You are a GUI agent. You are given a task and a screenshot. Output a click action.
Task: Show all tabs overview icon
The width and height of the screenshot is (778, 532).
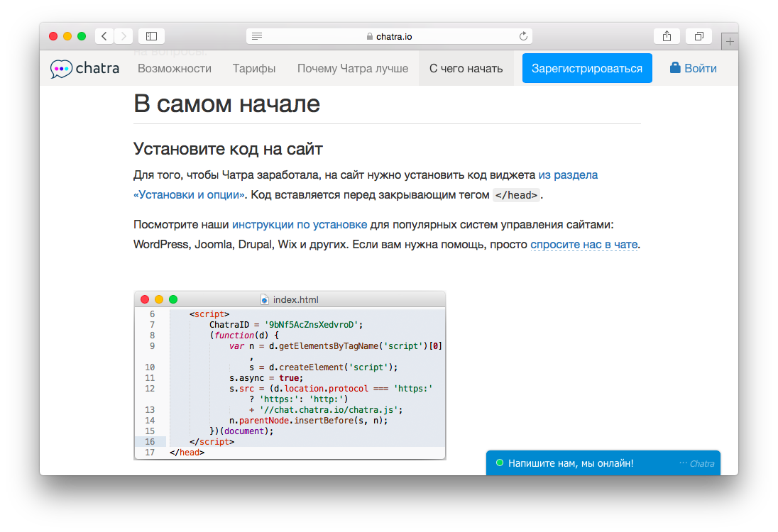[x=699, y=36]
